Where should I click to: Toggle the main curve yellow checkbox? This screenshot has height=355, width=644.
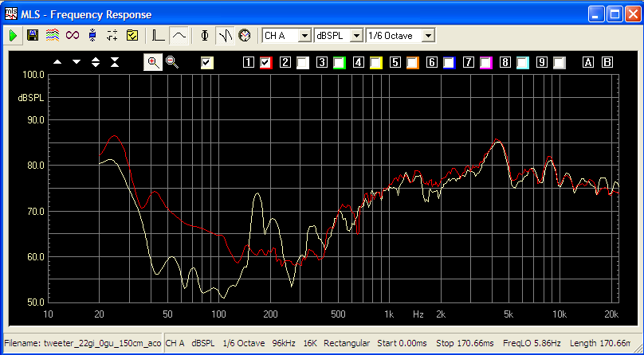click(207, 63)
